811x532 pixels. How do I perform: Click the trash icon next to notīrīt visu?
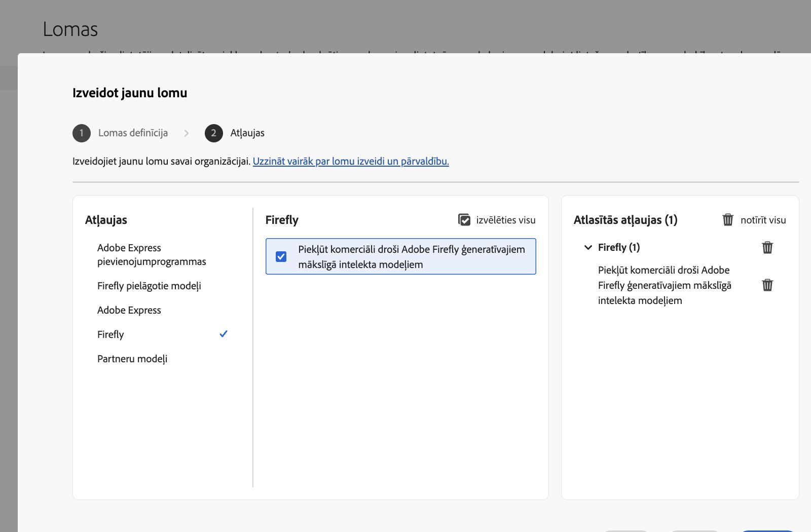click(x=728, y=220)
